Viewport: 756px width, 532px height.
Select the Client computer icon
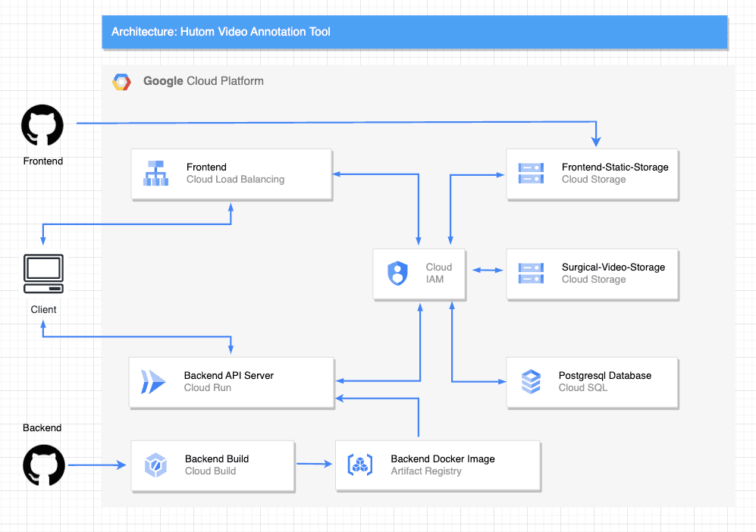click(x=43, y=274)
